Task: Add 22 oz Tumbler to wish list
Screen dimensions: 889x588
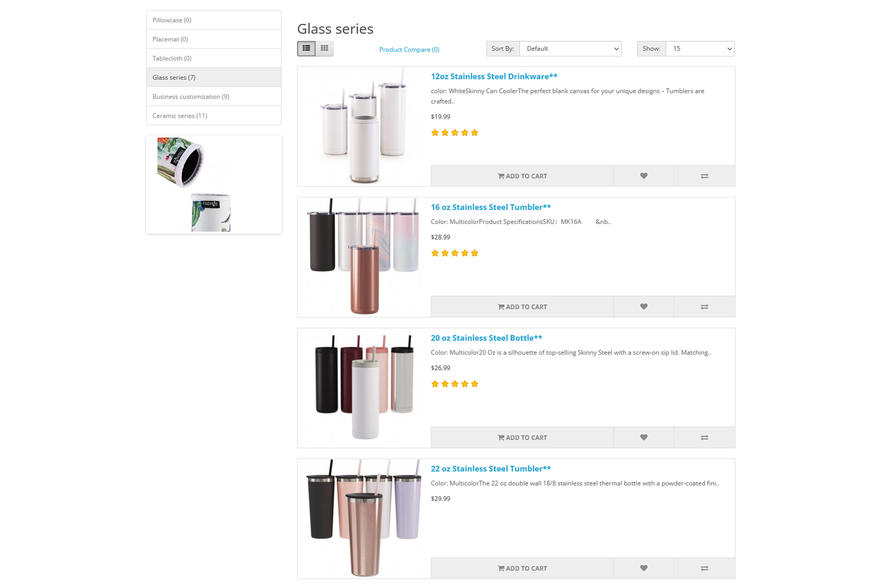Action: (644, 568)
